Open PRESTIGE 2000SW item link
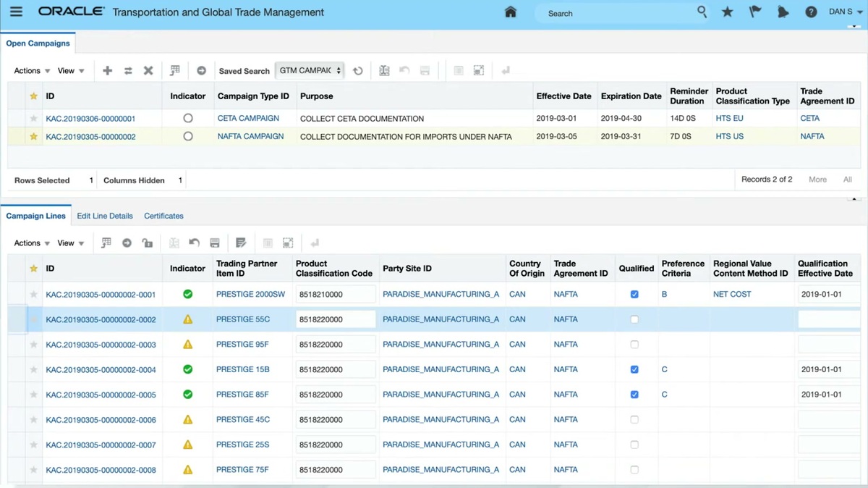 [x=250, y=294]
